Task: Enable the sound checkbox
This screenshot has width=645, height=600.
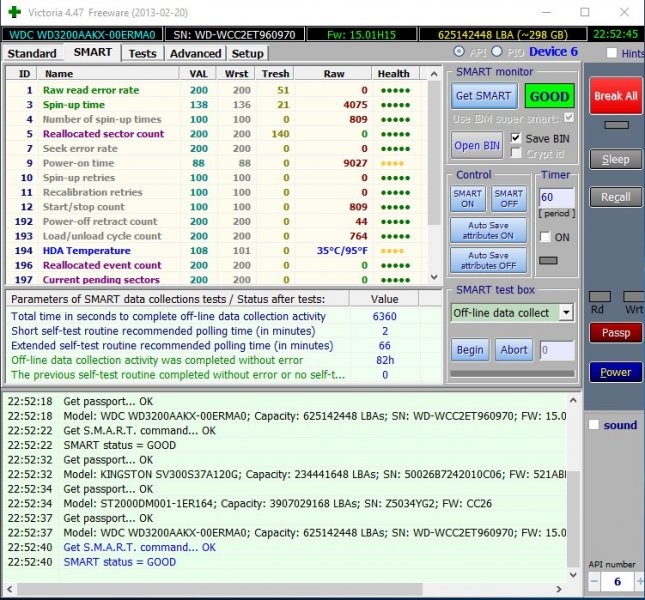Action: point(595,425)
